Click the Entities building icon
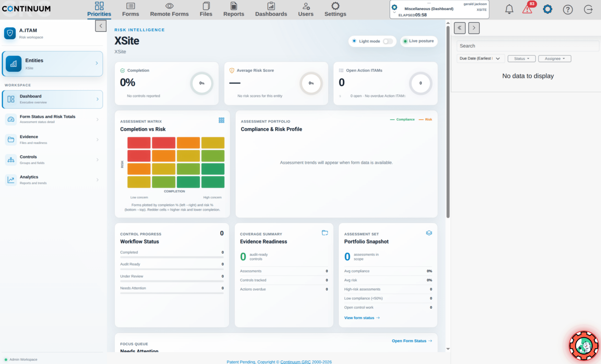 click(14, 64)
